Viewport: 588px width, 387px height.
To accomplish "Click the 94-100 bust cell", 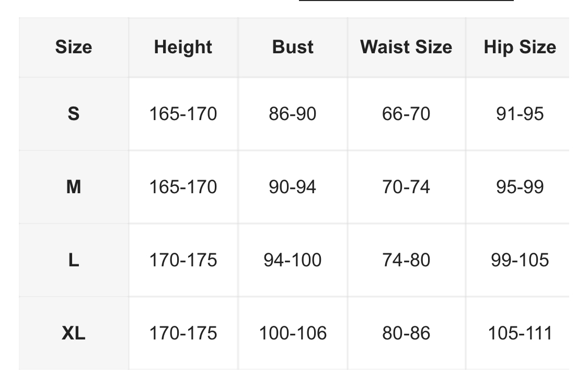I will tap(293, 260).
